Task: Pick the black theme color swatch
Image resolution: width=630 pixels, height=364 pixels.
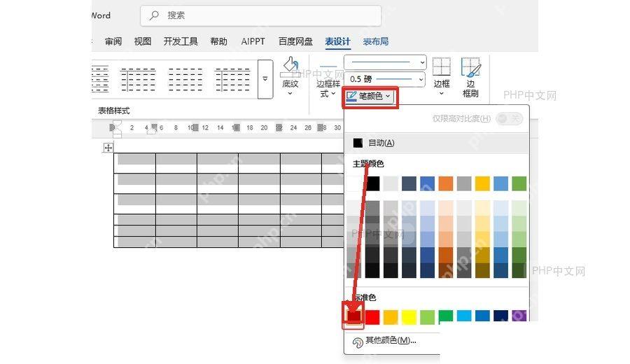Action: point(372,183)
